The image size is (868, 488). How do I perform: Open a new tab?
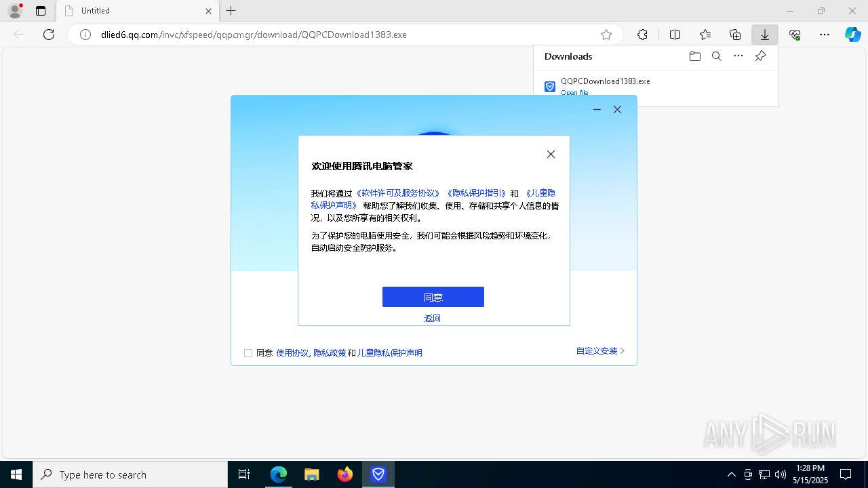[x=231, y=11]
